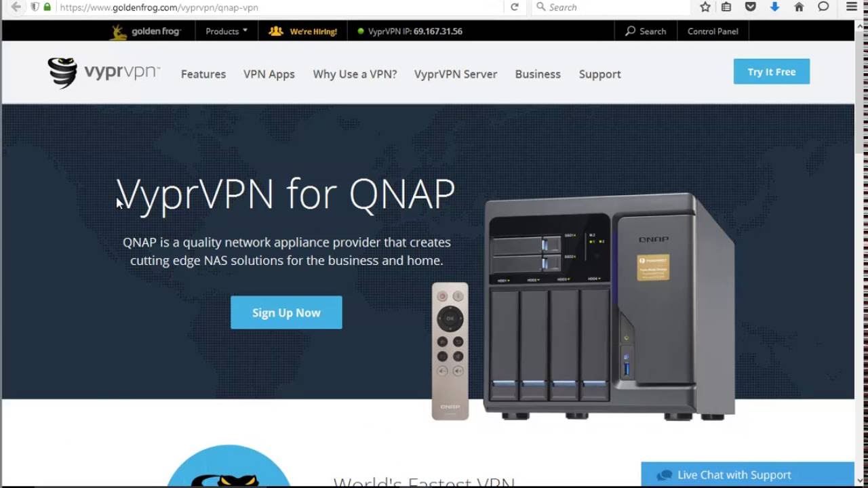Reload the page with the refresh icon

pyautogui.click(x=515, y=7)
